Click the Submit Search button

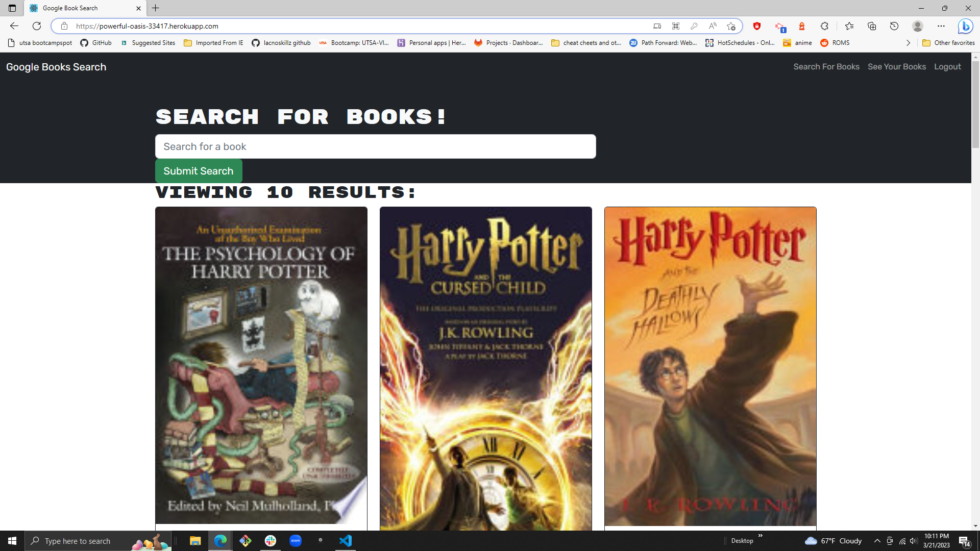tap(199, 171)
